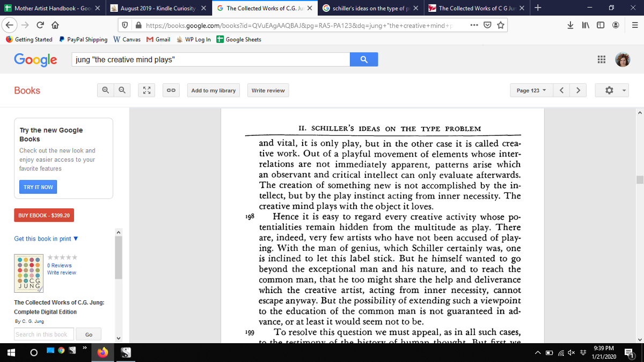Click the Search in this book field
This screenshot has height=362, width=644.
pos(44,334)
